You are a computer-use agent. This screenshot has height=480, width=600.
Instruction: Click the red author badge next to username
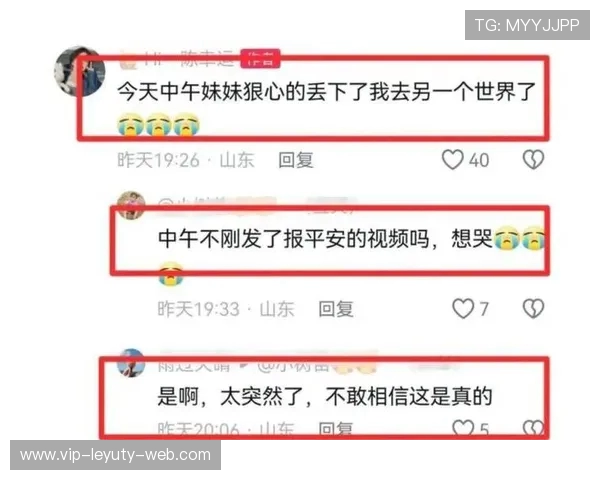pyautogui.click(x=260, y=59)
